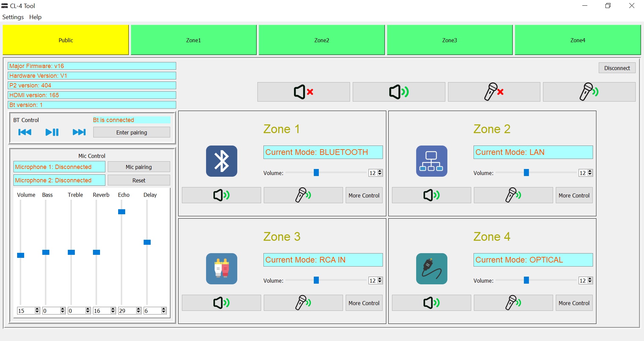Click the mic Volume value spinner arrows
Viewport: 644px width, 341px height.
click(37, 310)
